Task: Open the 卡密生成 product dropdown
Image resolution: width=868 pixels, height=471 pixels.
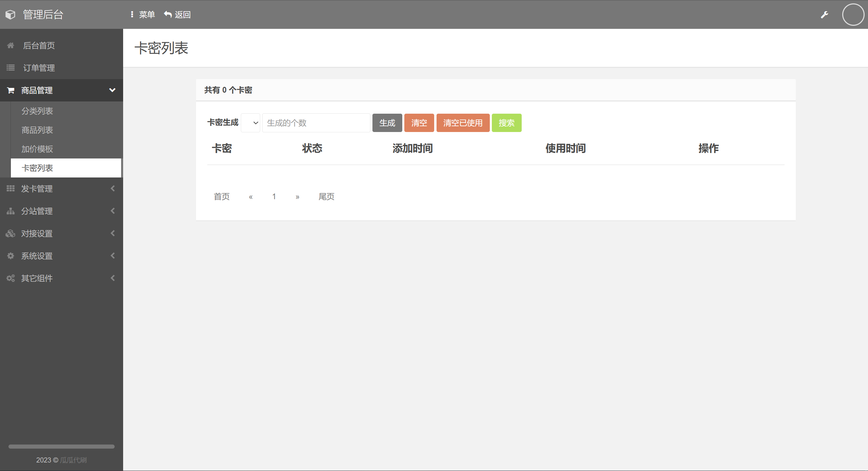Action: point(250,123)
